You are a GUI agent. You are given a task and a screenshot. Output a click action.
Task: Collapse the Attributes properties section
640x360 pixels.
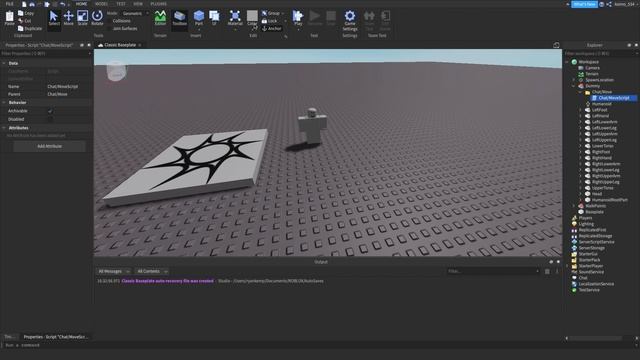4,128
